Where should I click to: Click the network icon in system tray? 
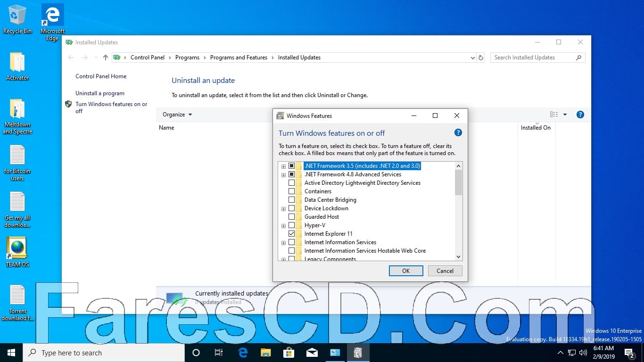[x=572, y=353]
